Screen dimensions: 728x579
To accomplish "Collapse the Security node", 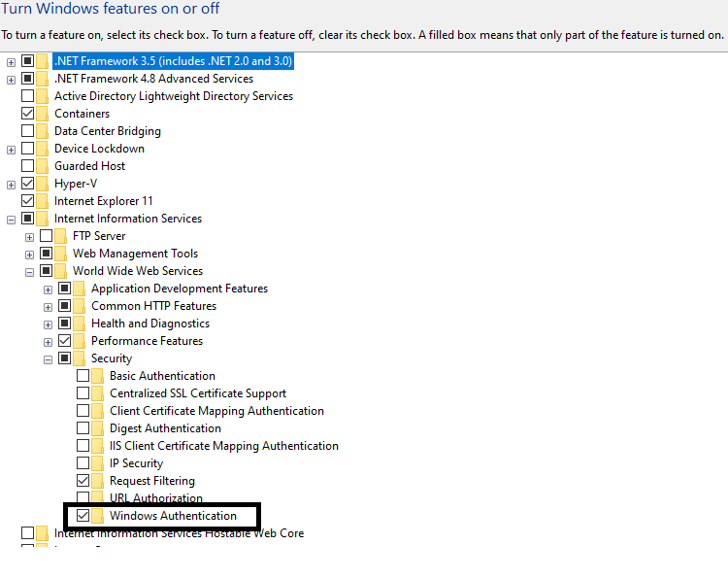I will tap(48, 359).
